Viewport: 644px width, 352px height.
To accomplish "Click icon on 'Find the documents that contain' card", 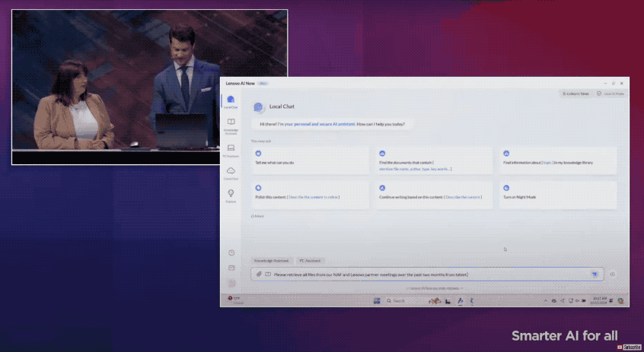I will tap(382, 154).
